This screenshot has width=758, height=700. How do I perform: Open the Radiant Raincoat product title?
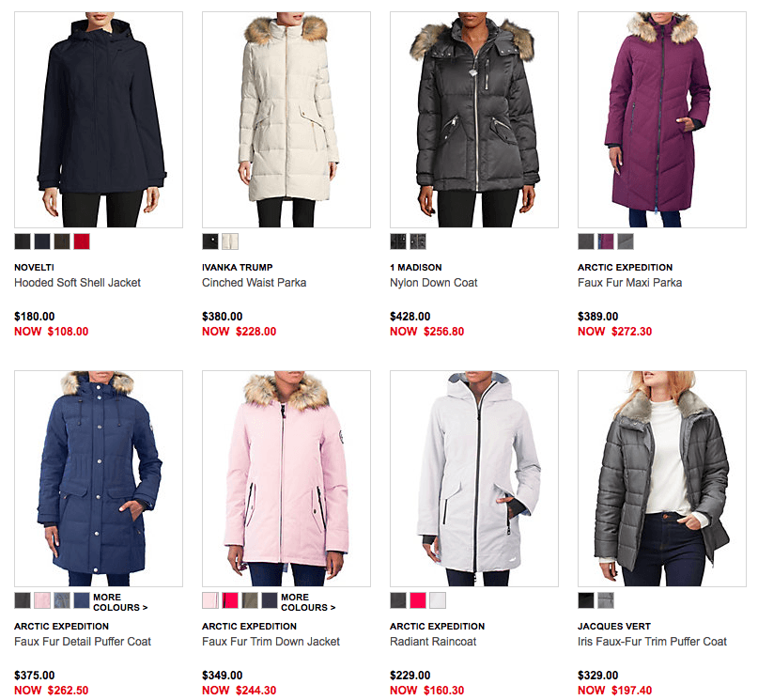click(433, 642)
